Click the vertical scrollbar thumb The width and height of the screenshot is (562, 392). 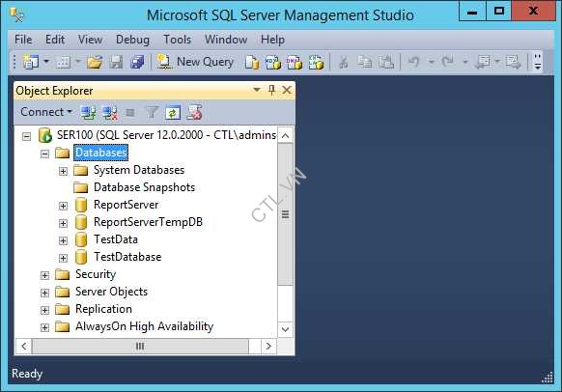285,214
